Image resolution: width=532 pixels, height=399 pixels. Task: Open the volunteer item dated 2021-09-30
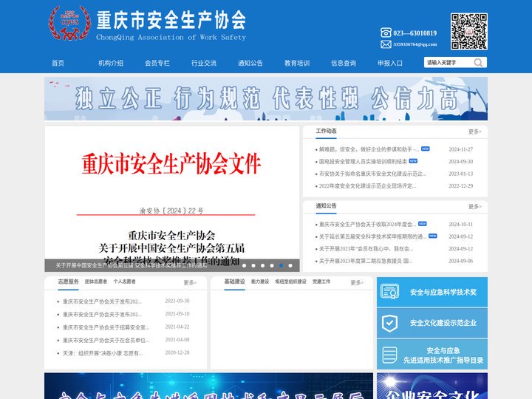pos(102,301)
